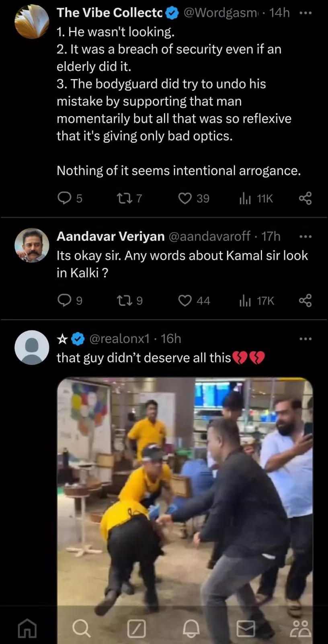
Task: Go to Home tab
Action: point(27,628)
